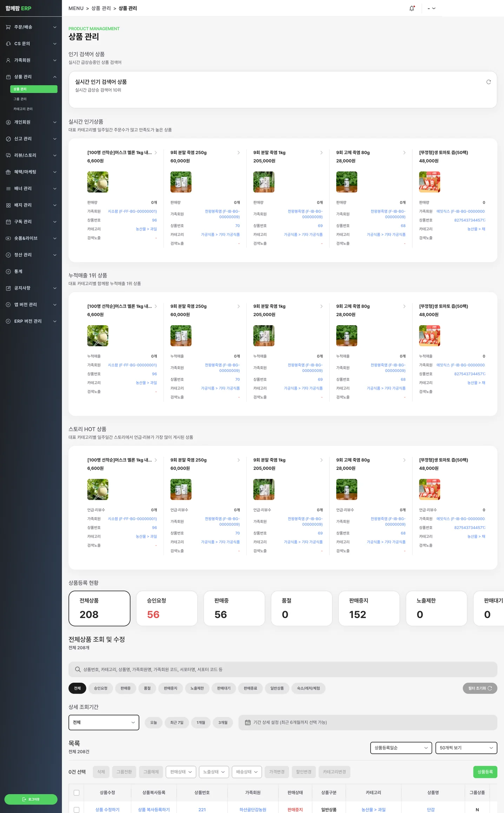Click the 로그아웃 button

(x=31, y=799)
